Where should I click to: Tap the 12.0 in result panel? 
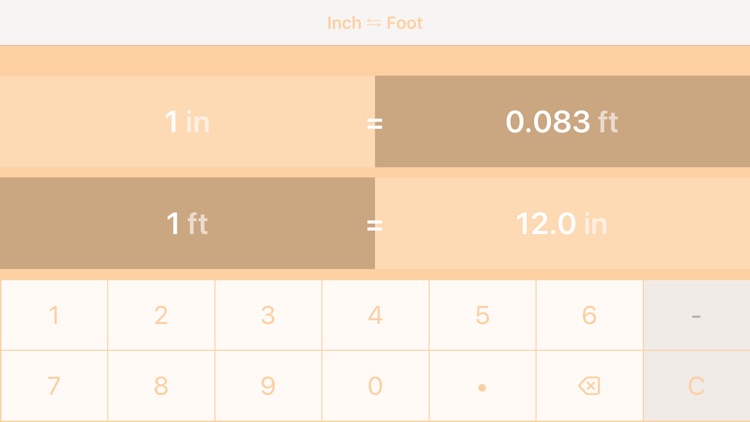[x=562, y=223]
